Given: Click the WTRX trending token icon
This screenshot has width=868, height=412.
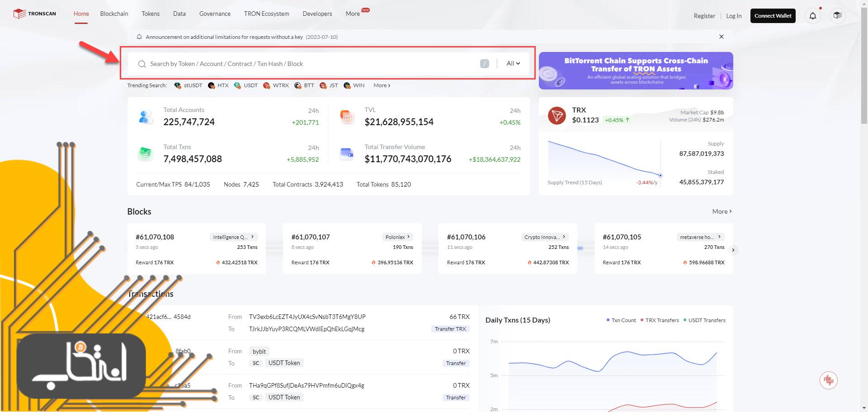Looking at the screenshot, I should coord(267,85).
